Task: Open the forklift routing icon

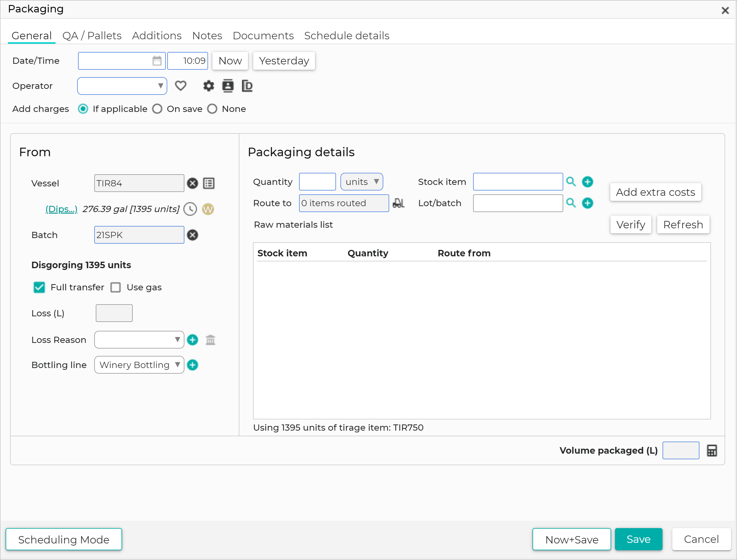Action: coord(399,203)
